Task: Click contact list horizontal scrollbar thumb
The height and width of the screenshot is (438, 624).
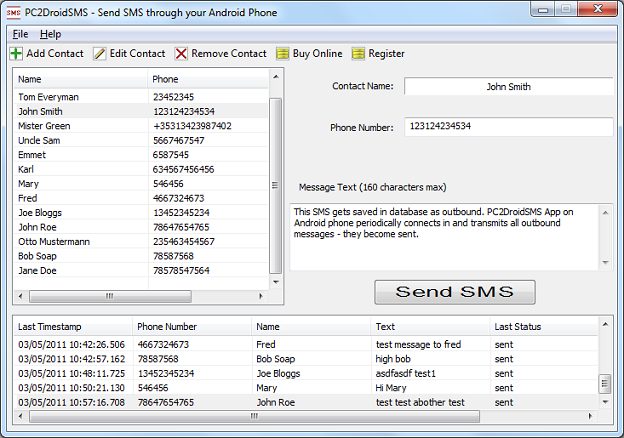Action: pyautogui.click(x=110, y=296)
